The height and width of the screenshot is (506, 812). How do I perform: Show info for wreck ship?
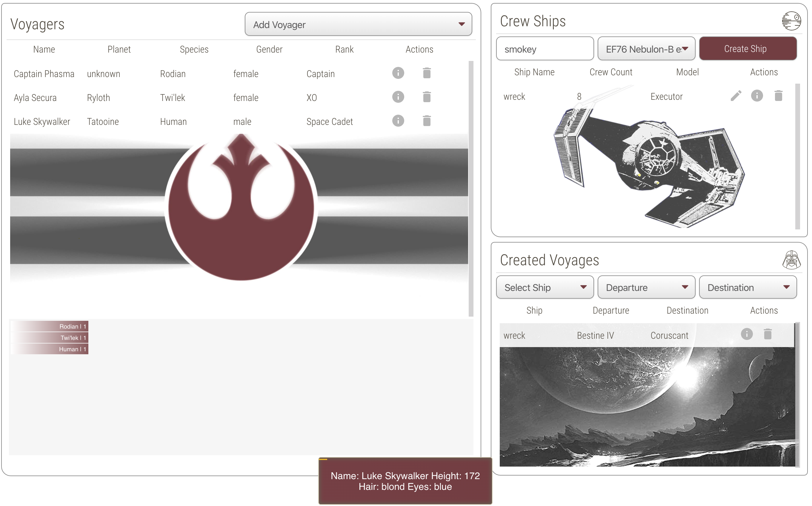[757, 96]
